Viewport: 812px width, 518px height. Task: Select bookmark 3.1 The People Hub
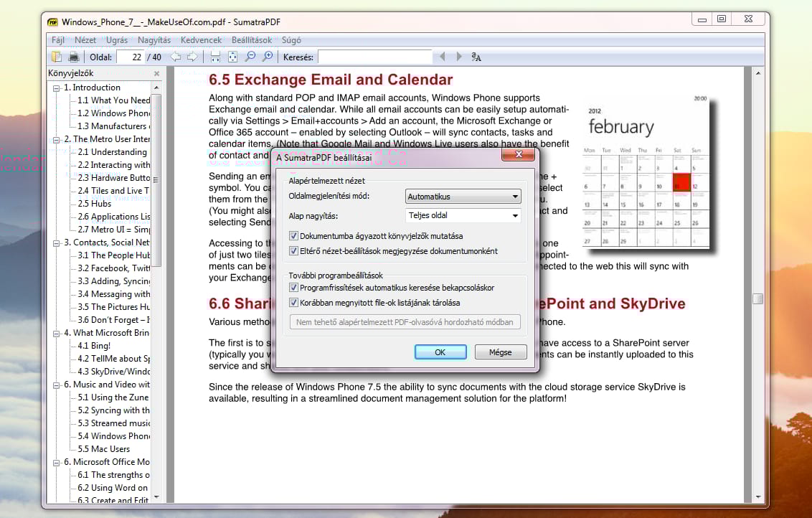tap(114, 255)
